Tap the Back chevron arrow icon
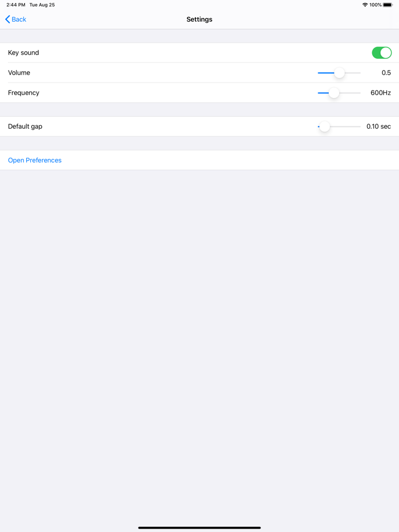Viewport: 399px width, 532px height. [7, 19]
